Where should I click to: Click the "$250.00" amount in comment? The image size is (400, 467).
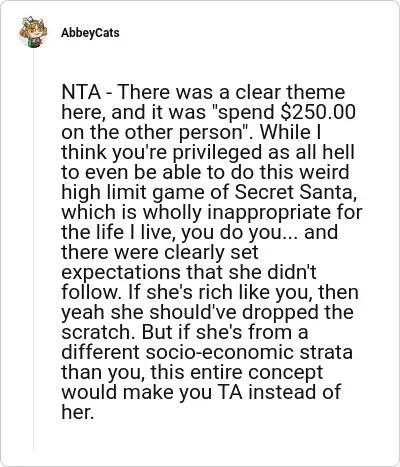pyautogui.click(x=318, y=112)
